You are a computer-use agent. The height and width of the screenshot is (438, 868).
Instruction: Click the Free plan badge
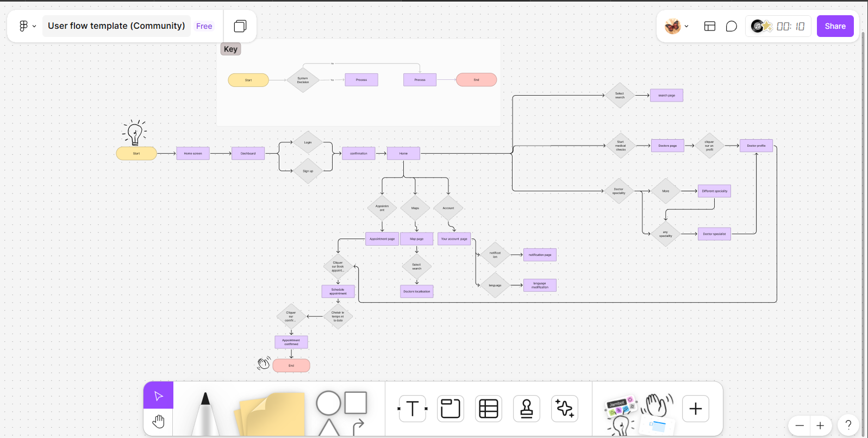204,26
